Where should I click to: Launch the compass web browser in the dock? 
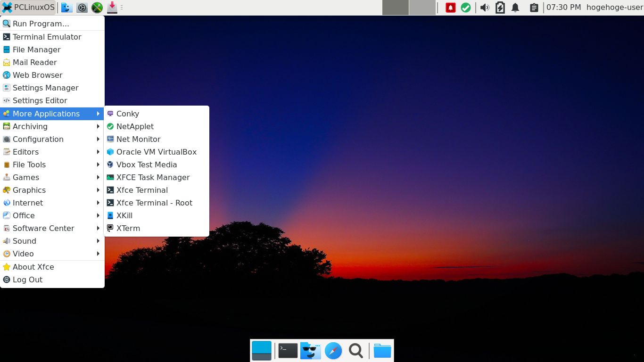coord(333,351)
